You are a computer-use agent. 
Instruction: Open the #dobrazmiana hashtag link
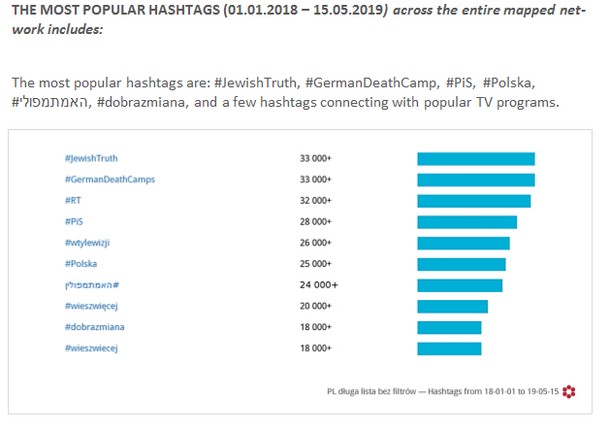coord(95,327)
